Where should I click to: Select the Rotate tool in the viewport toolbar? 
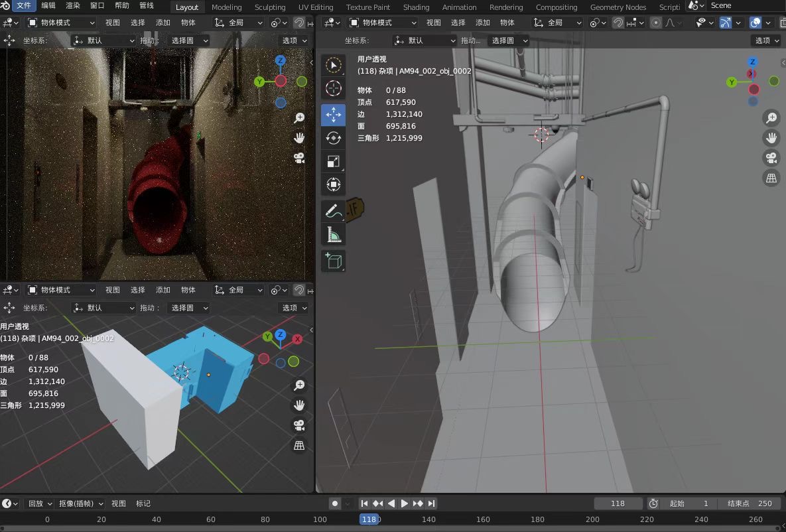tap(334, 138)
